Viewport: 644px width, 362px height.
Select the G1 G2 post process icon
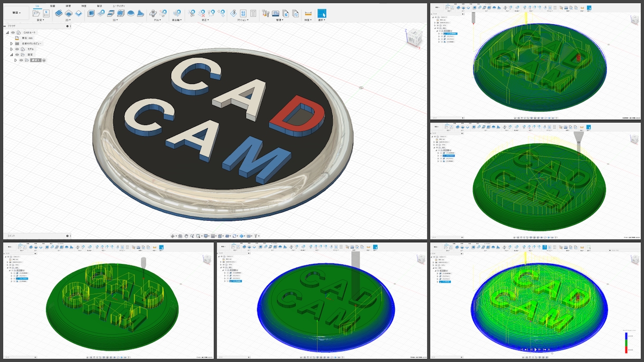pos(243,13)
